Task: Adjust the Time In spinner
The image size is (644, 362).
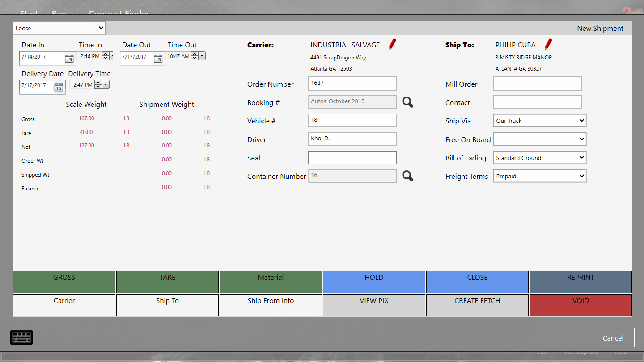Action: point(106,56)
